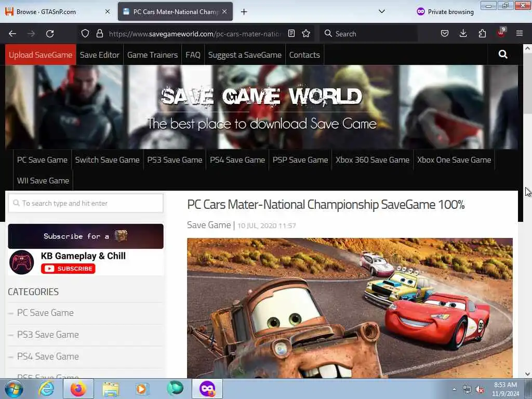Close the PC Cars Mater-National tab

tap(224, 11)
